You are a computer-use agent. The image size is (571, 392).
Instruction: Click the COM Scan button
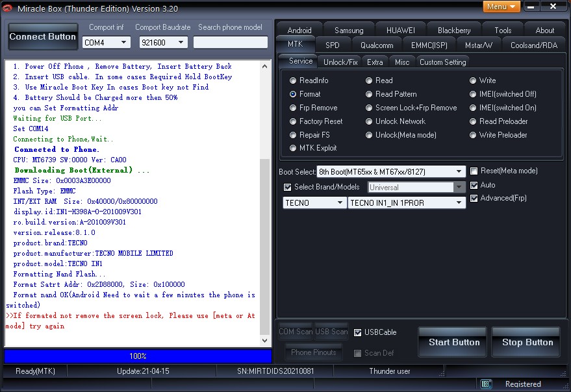(296, 332)
